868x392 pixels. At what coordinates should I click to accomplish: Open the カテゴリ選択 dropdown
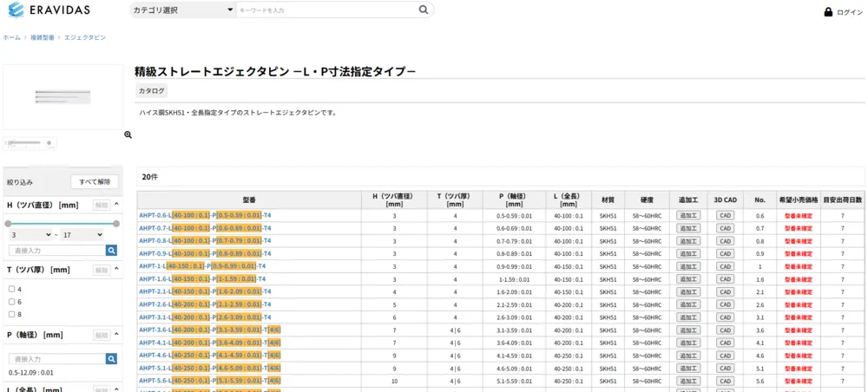(182, 10)
